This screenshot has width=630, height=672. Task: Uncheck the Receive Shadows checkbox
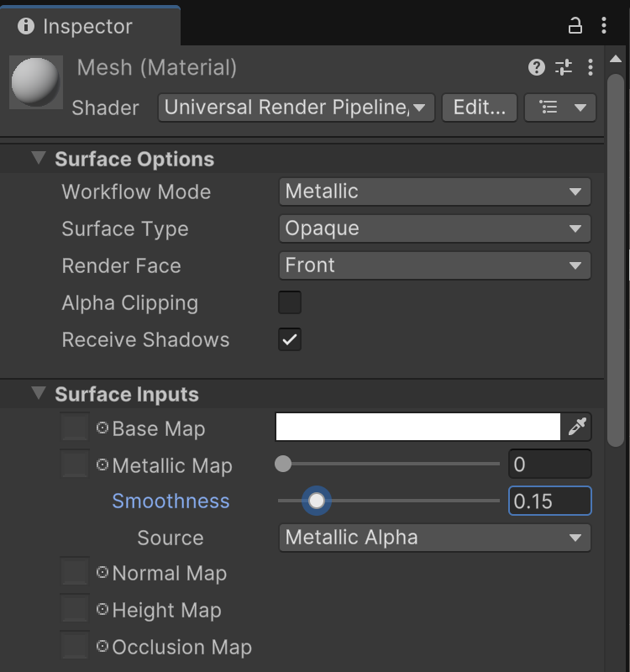tap(290, 339)
